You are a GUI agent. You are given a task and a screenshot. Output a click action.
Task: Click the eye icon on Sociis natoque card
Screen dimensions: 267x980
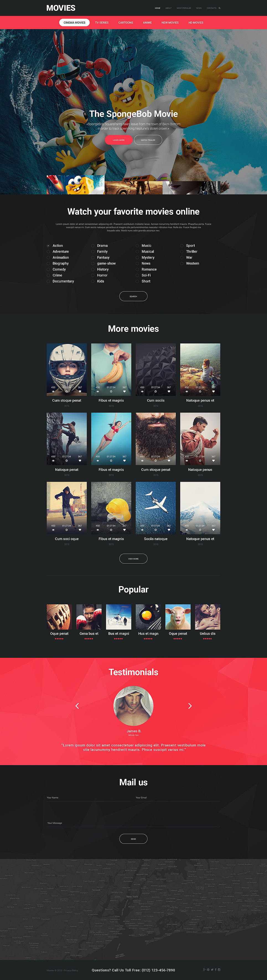pos(142,530)
